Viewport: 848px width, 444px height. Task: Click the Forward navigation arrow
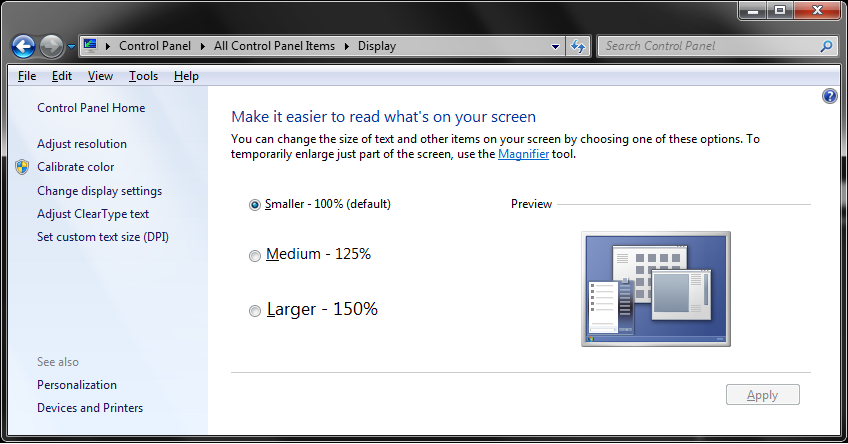tap(51, 47)
